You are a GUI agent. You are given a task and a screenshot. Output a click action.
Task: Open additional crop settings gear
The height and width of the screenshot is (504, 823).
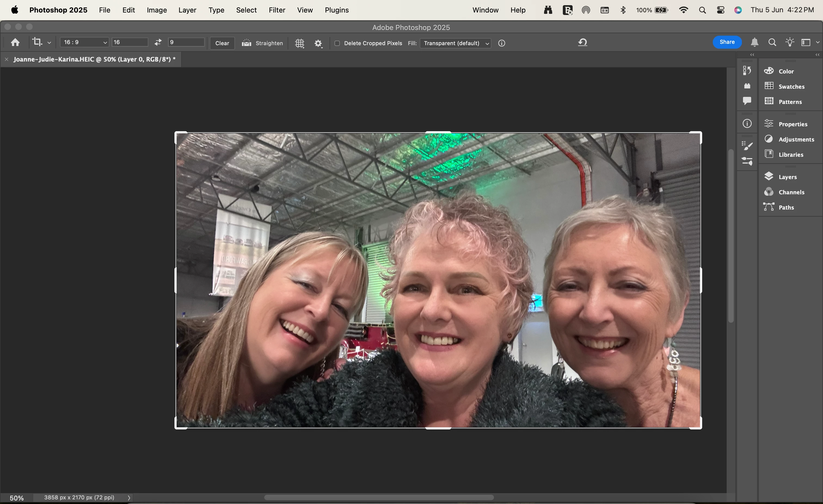[x=318, y=43]
